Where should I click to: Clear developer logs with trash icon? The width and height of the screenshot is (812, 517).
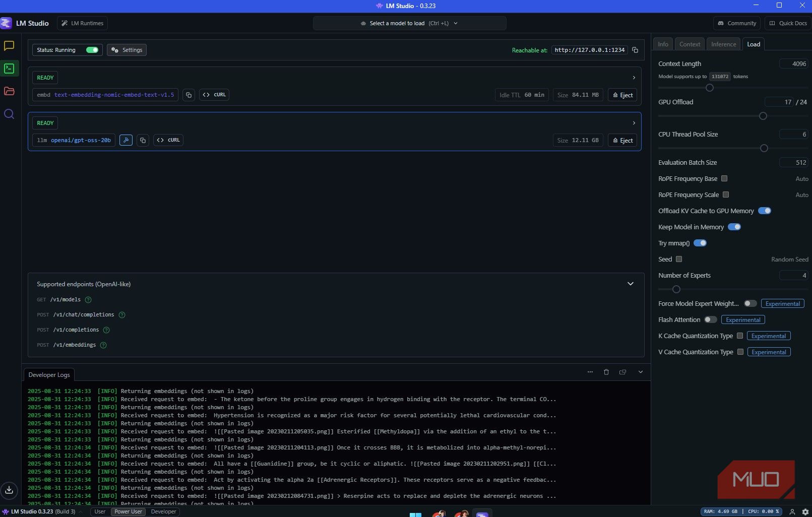tap(606, 372)
